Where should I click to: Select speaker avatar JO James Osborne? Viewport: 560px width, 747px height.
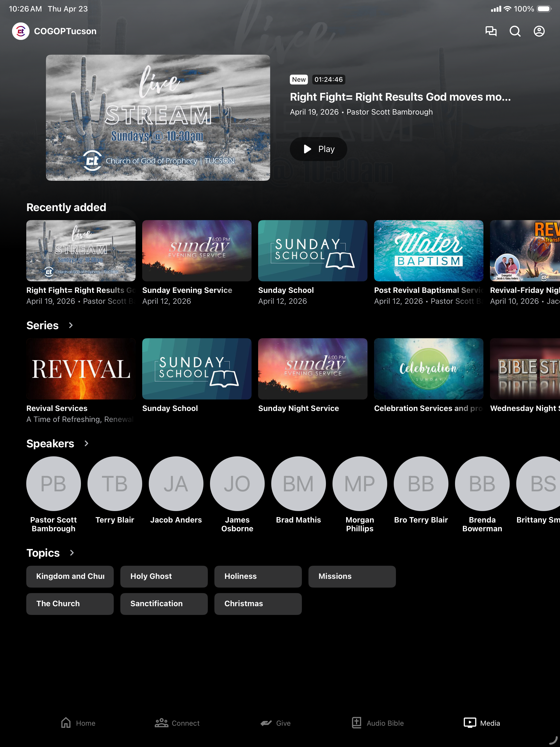point(237,484)
